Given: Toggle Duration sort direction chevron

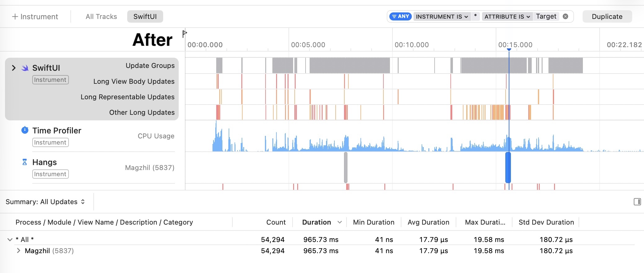Looking at the screenshot, I should tap(340, 222).
